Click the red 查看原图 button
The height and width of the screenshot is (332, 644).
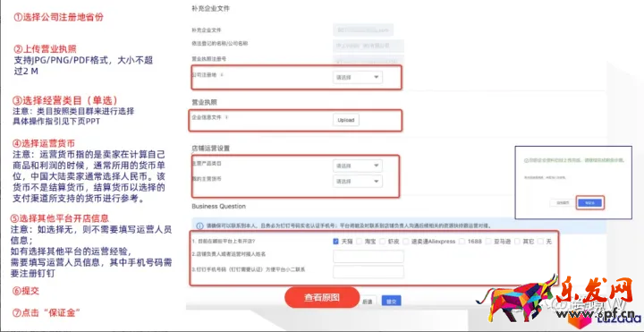coord(322,297)
